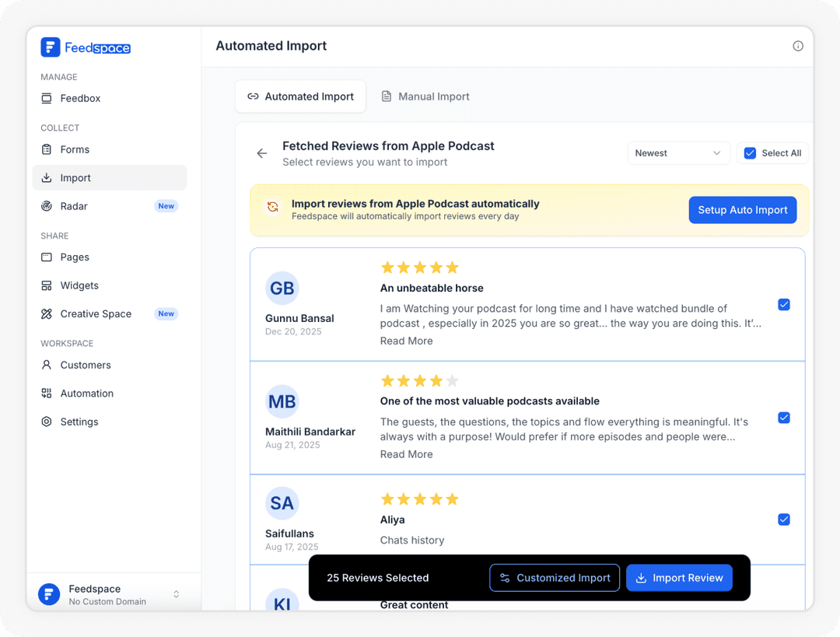Viewport: 840px width, 637px height.
Task: Click the Settings gear icon
Action: pos(47,422)
